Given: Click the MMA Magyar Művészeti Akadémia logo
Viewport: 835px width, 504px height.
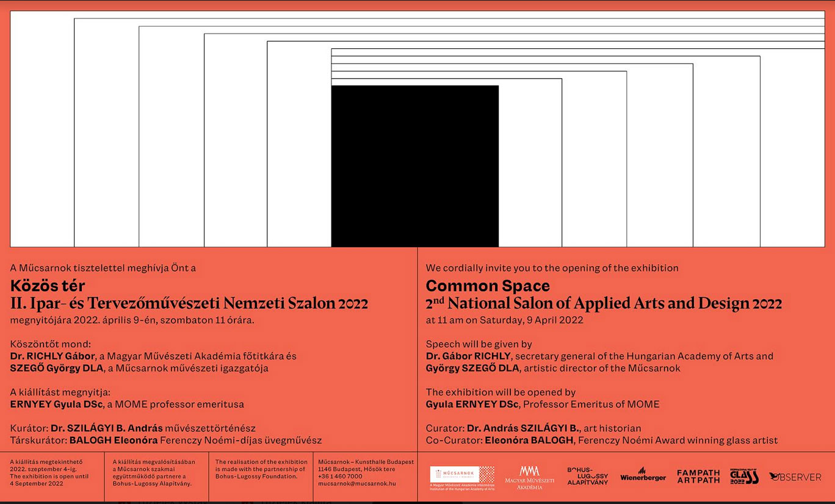Looking at the screenshot, I should [529, 478].
